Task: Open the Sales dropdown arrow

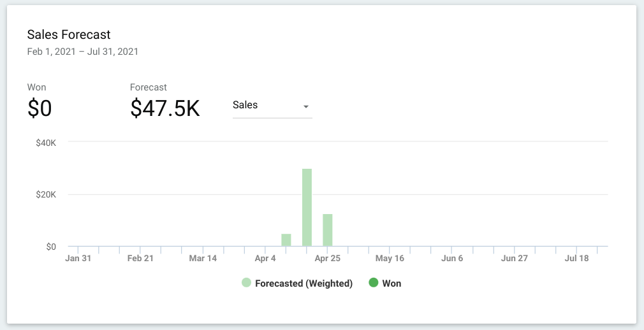Action: pos(306,106)
